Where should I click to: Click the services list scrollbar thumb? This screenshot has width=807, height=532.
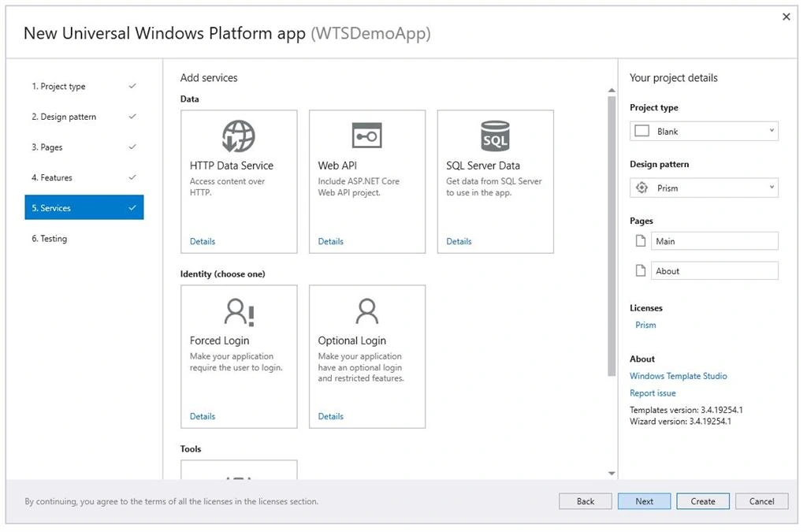point(612,236)
